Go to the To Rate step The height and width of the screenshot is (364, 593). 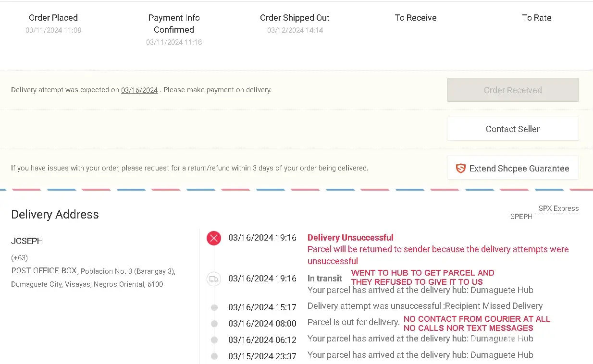coord(537,18)
